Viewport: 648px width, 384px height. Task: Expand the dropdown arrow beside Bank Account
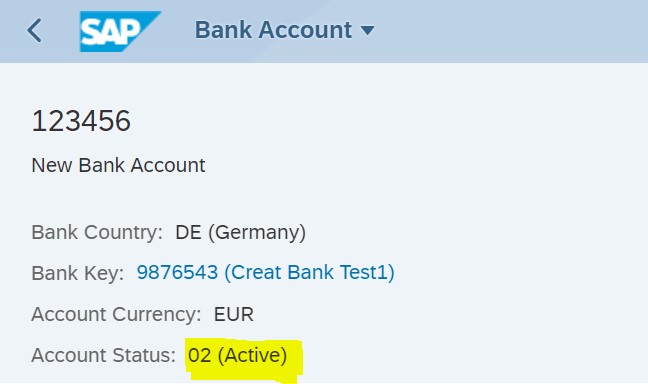[x=367, y=30]
